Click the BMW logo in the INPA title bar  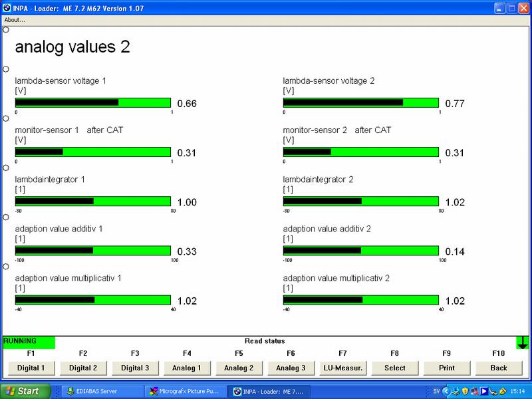[x=7, y=7]
